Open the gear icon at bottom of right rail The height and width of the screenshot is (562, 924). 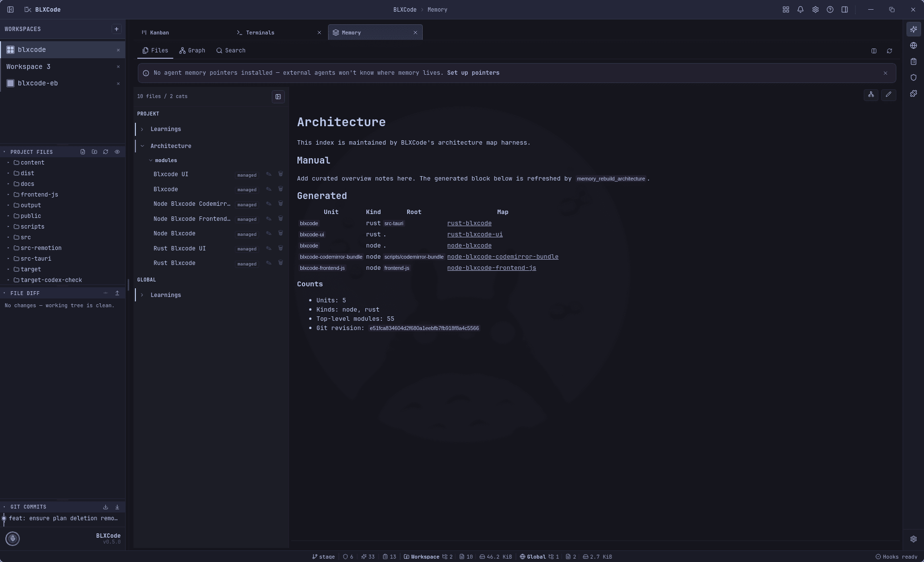tap(913, 539)
